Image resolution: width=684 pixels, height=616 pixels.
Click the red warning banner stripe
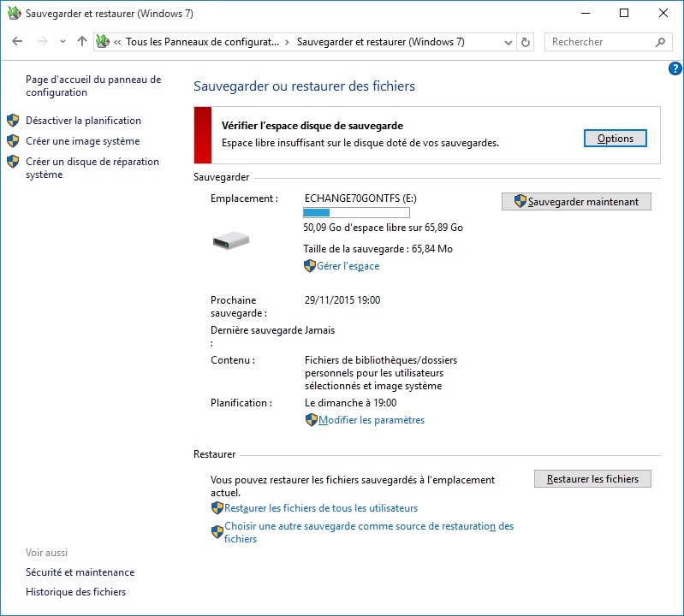tap(203, 135)
